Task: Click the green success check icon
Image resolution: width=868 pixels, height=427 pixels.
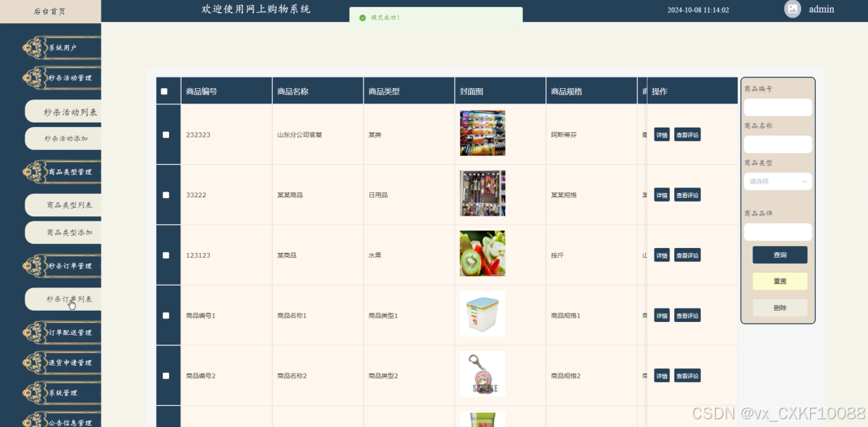Action: click(362, 18)
